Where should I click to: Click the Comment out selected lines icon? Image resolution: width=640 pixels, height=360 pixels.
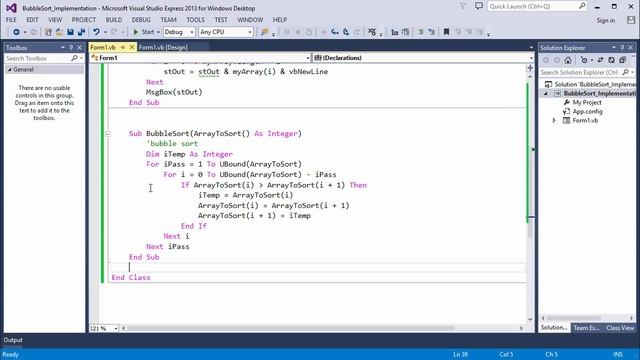click(420, 32)
